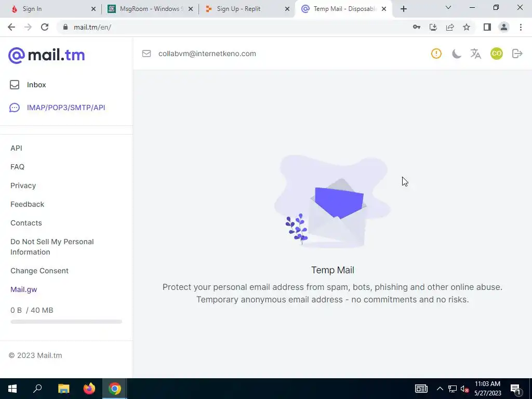
Task: Click the 0 B / 40 MB storage text
Action: coord(32,310)
